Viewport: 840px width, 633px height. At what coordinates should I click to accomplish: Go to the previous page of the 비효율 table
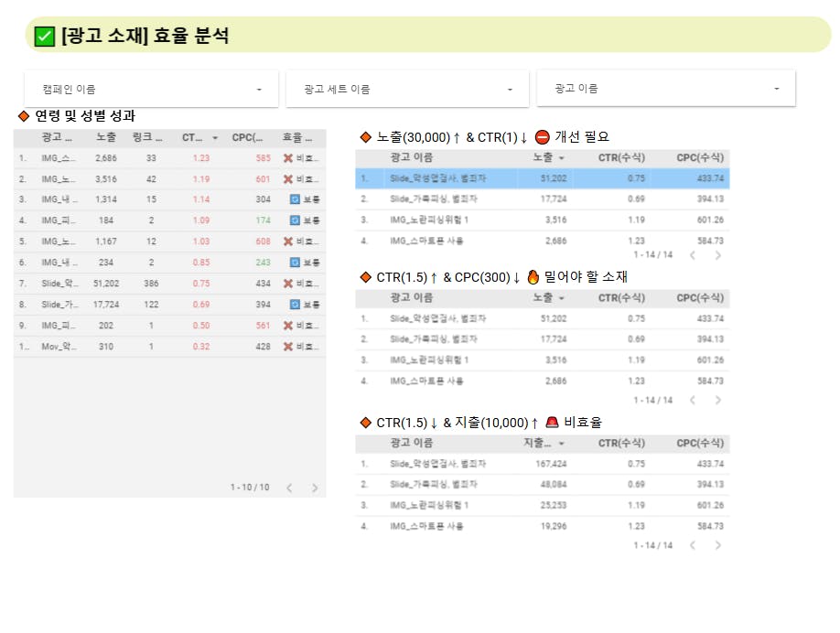pyautogui.click(x=693, y=545)
